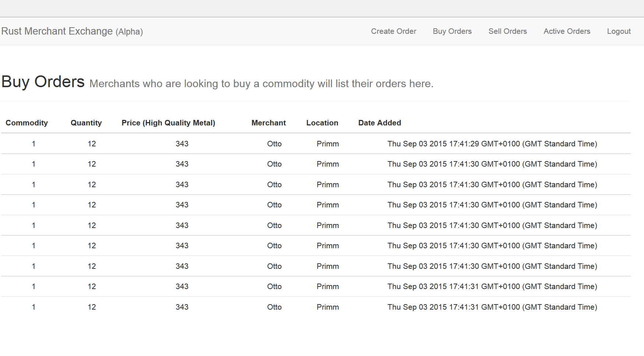
Task: Click the Logout link
Action: click(x=619, y=31)
